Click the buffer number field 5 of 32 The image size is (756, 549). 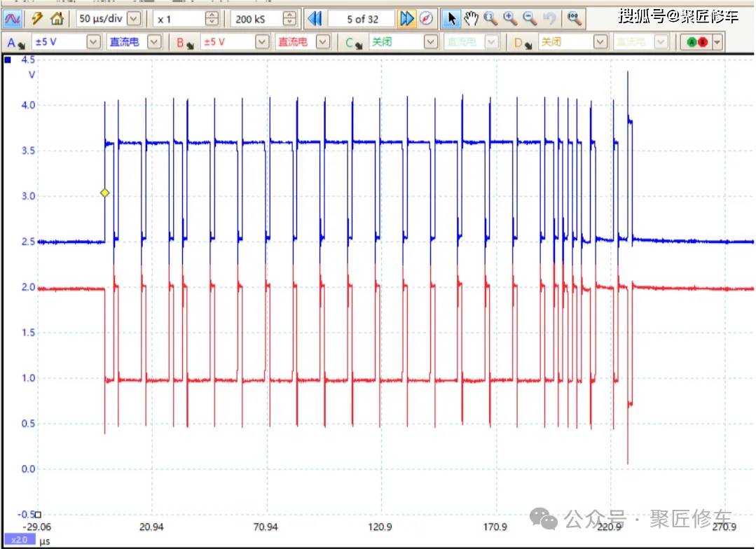[362, 19]
